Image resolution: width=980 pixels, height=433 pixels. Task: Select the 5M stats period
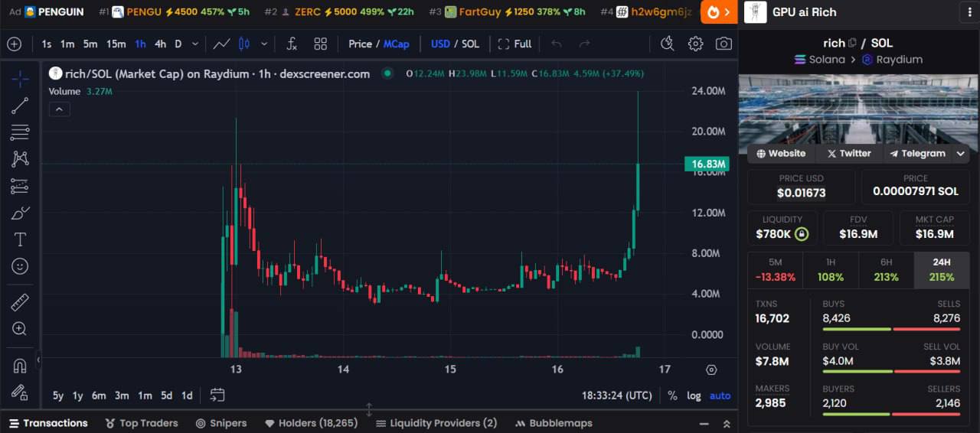click(x=775, y=270)
